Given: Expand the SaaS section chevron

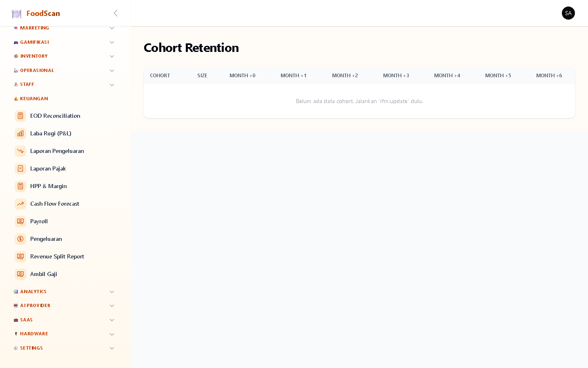Looking at the screenshot, I should pyautogui.click(x=112, y=320).
